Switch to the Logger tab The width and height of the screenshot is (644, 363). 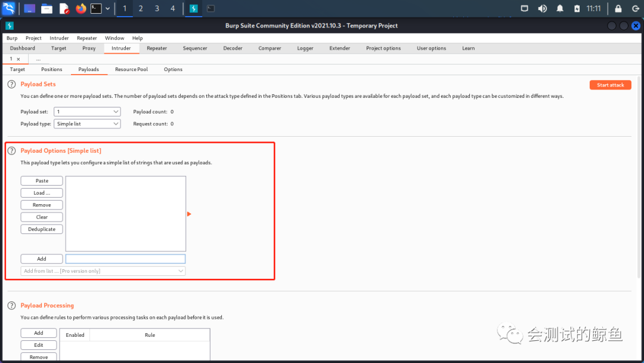(305, 48)
